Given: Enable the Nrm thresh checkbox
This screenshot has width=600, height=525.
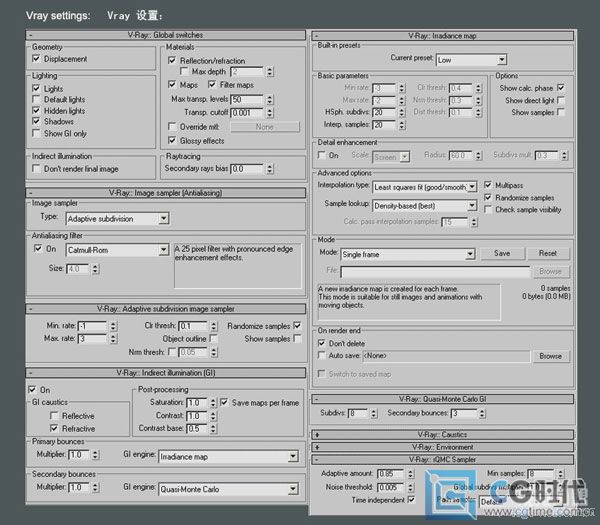Looking at the screenshot, I should click(172, 352).
